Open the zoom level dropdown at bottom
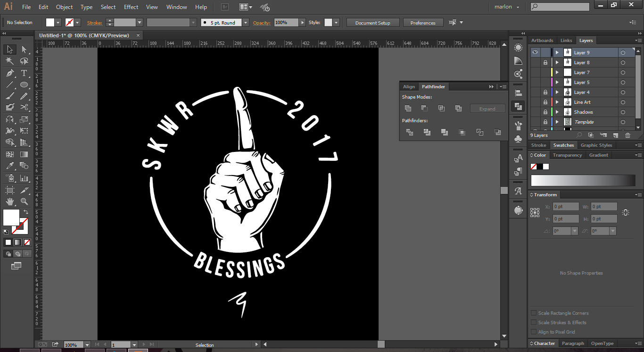The width and height of the screenshot is (644, 352). [87, 345]
